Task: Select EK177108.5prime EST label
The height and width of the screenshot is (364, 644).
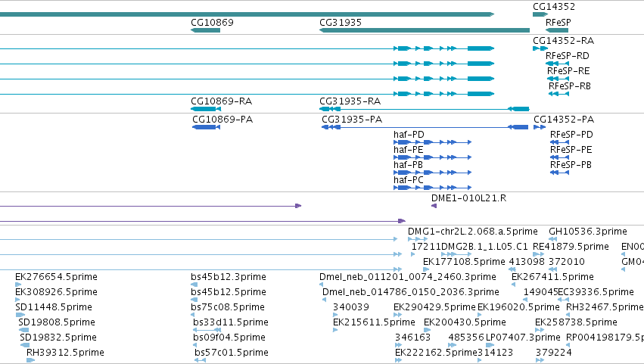Action: [x=464, y=262]
